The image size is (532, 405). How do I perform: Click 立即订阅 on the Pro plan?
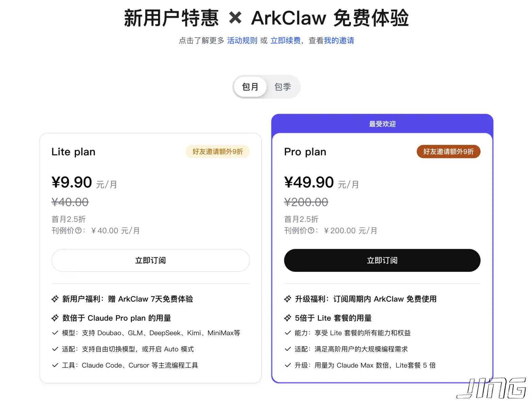[382, 260]
